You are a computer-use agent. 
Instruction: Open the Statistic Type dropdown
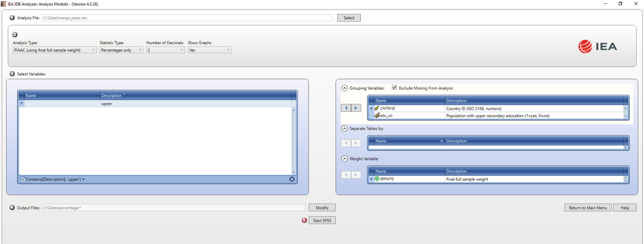(121, 50)
